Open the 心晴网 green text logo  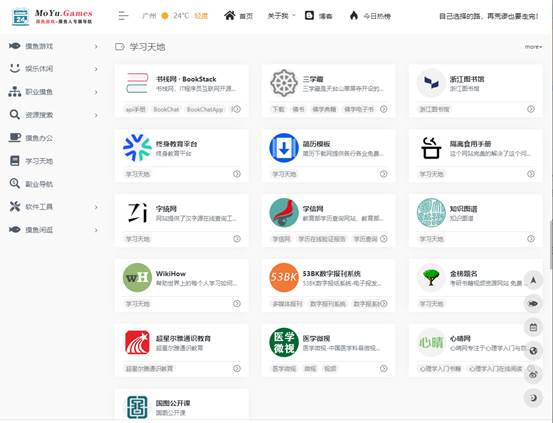point(431,343)
